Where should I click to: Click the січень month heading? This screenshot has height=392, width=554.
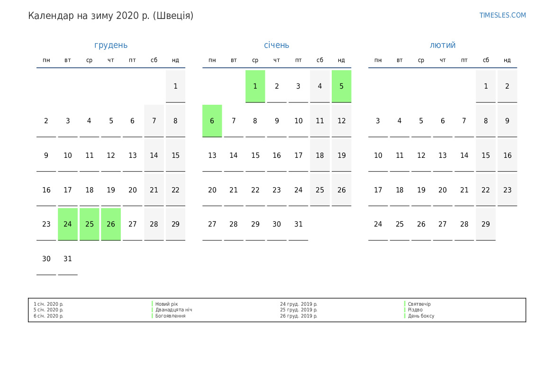(x=277, y=45)
